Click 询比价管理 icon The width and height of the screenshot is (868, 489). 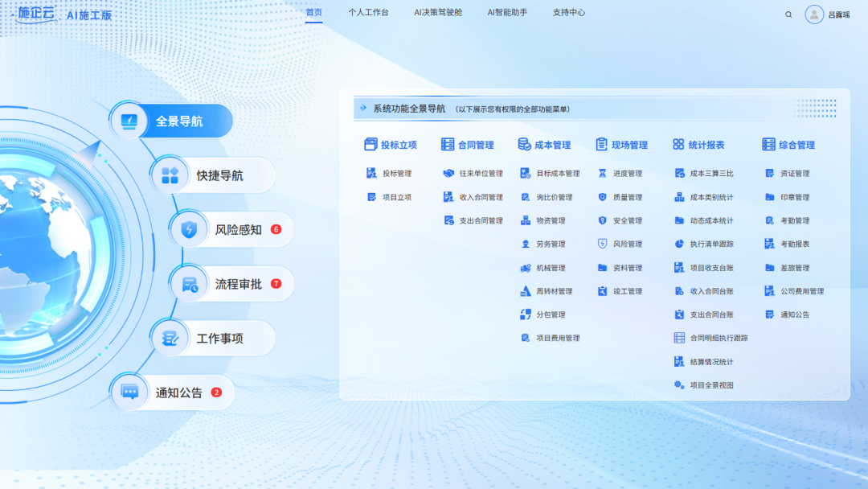click(x=526, y=197)
